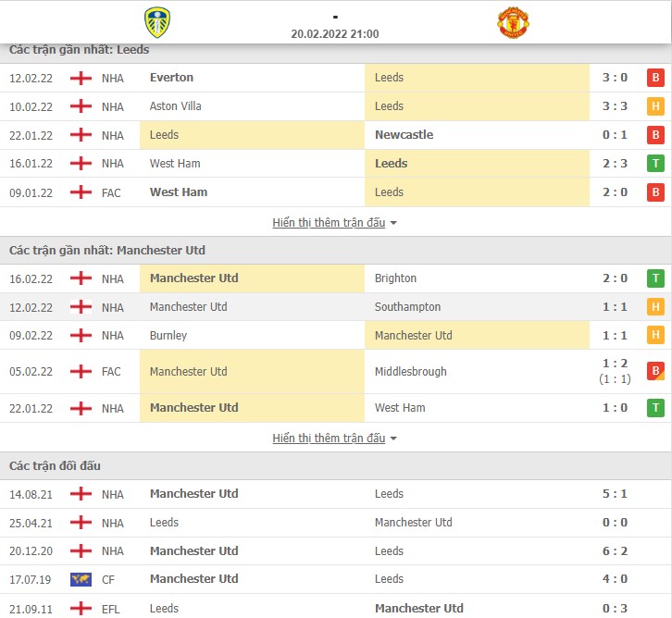The height and width of the screenshot is (618, 672).
Task: Click dropdown arrow beside Manchester Utd show-more link
Action: pyautogui.click(x=393, y=439)
